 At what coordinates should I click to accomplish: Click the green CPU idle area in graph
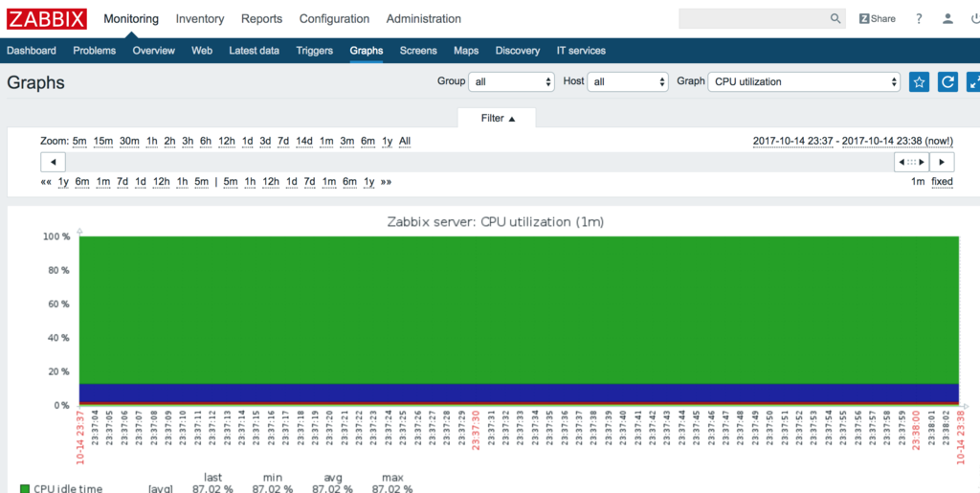tap(519, 309)
